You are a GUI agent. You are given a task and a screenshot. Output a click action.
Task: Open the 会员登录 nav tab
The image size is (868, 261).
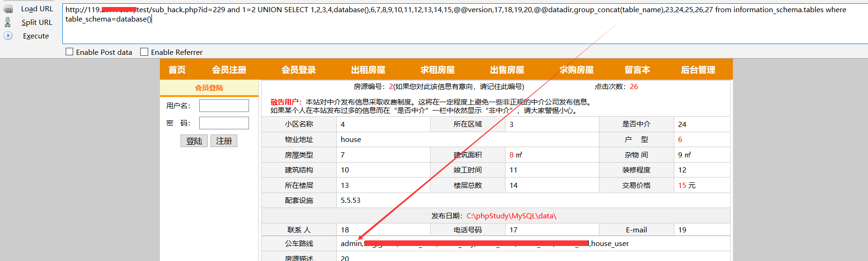pos(299,70)
